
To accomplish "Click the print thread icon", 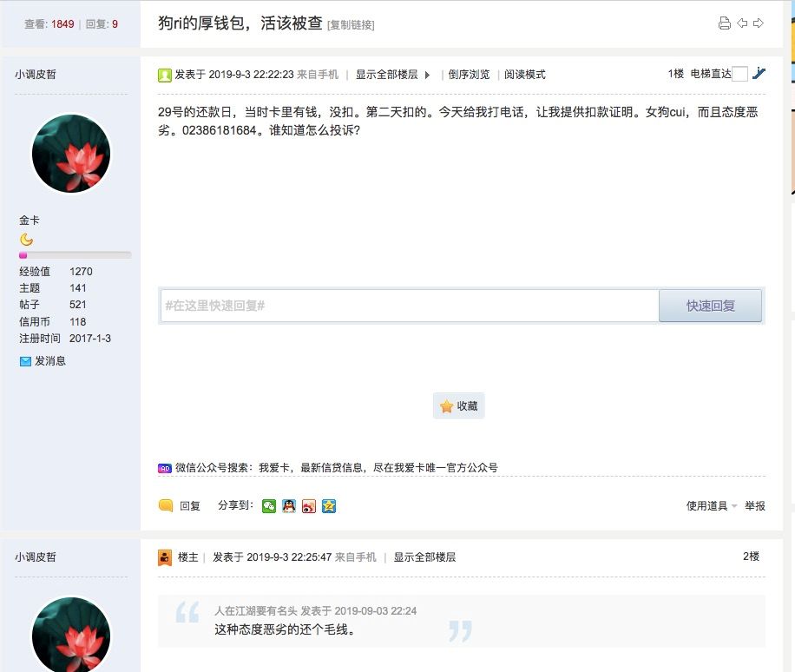I will point(725,23).
